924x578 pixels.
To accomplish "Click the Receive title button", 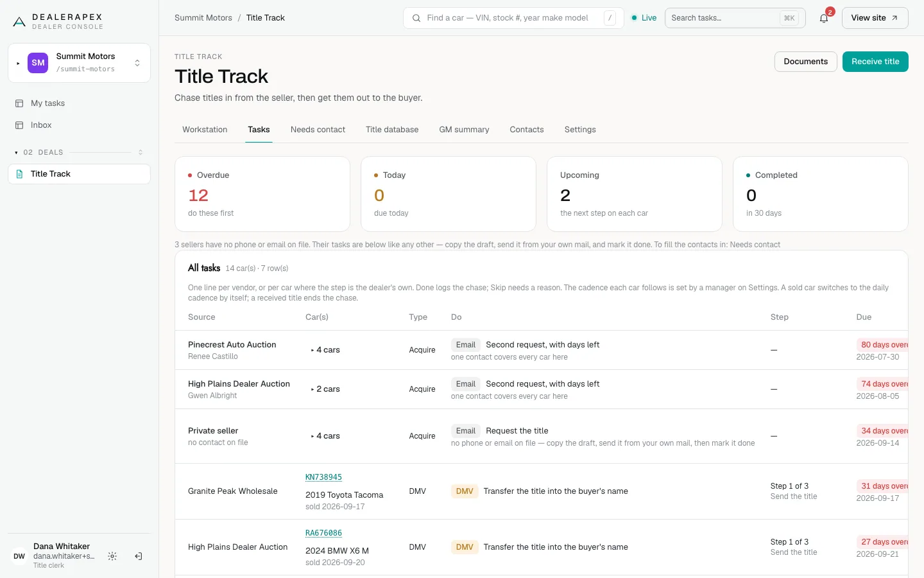I will (875, 62).
